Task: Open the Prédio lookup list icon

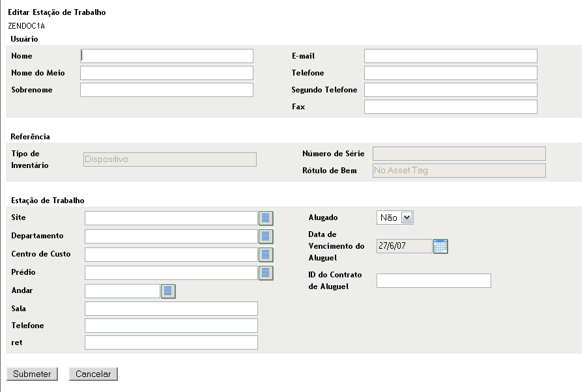Action: pos(266,273)
